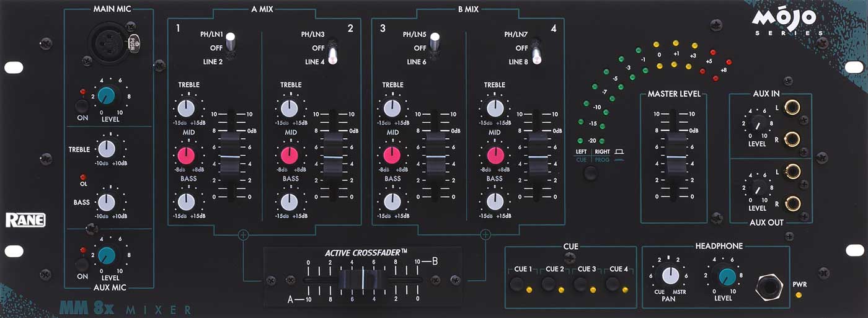Screen dimensions: 868x318
Task: Click the ACTIVE CROSSFADER label
Action: click(x=366, y=253)
